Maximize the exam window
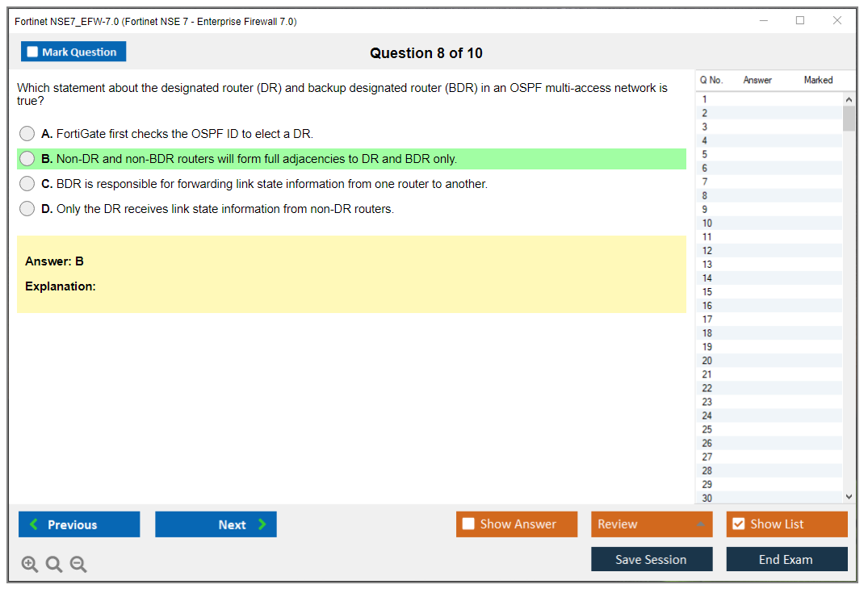Screen dimensions: 868x593 [x=800, y=21]
